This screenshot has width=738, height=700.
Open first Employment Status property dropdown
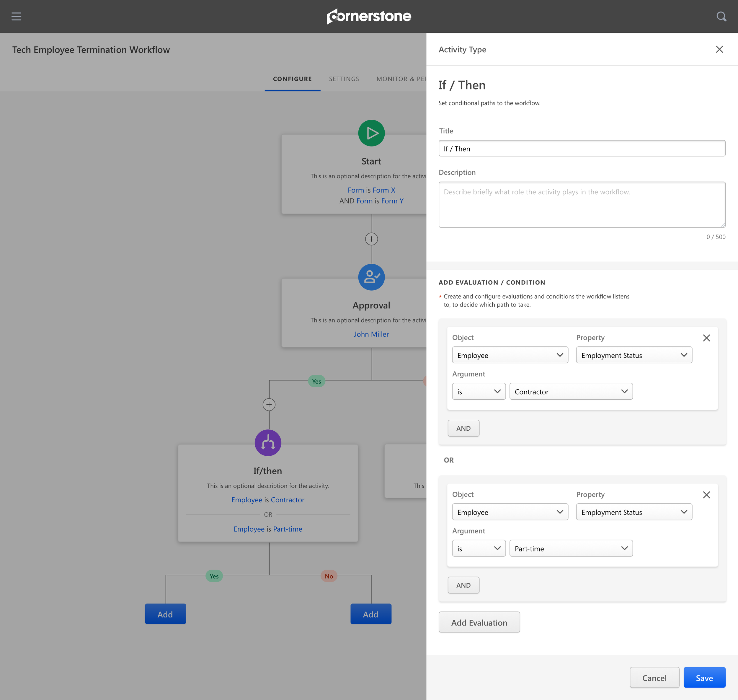[633, 355]
